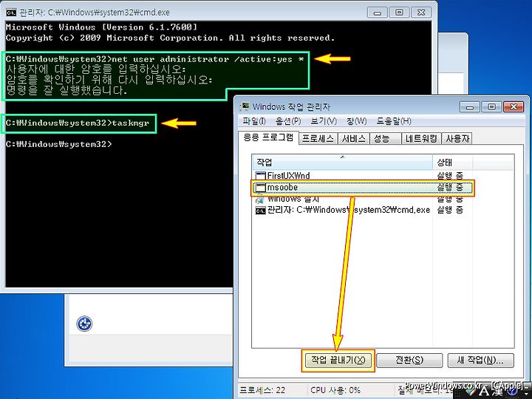The image size is (532, 399).
Task: Switch to the 서비스 tab
Action: point(353,138)
